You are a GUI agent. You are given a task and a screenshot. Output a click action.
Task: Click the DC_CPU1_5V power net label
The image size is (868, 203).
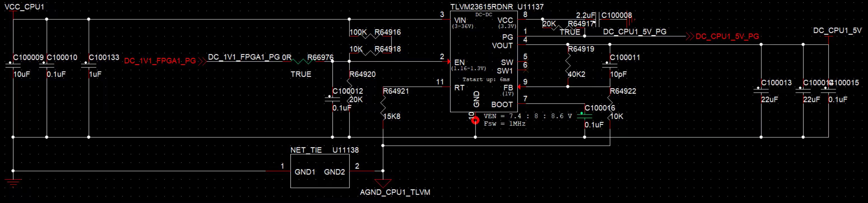[x=837, y=30]
